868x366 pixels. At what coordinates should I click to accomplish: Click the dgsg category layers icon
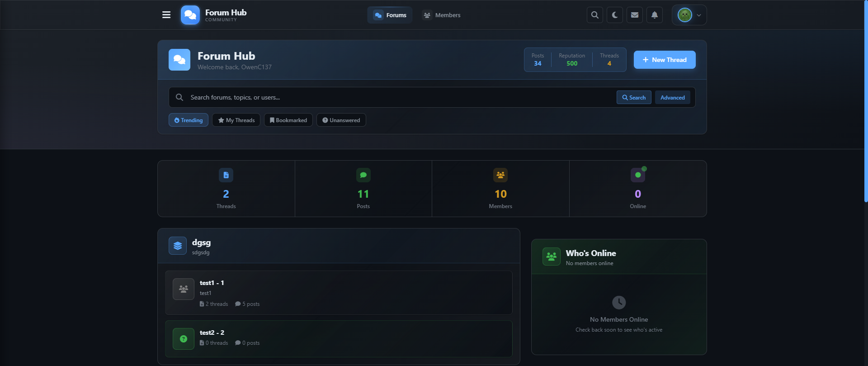click(178, 246)
